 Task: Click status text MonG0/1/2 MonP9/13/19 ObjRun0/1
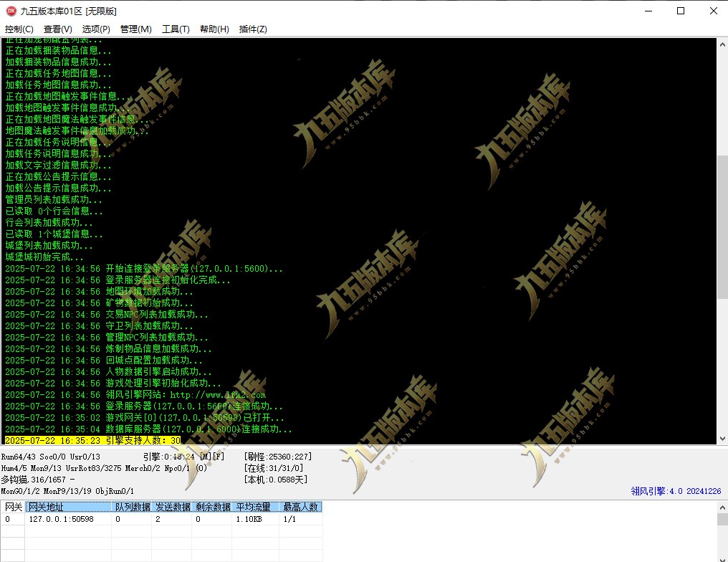67,491
